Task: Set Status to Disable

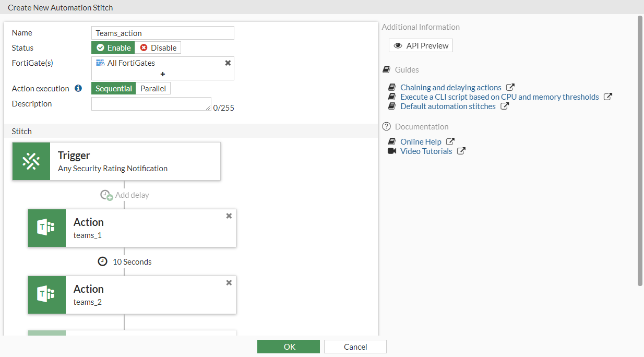Action: [158, 48]
